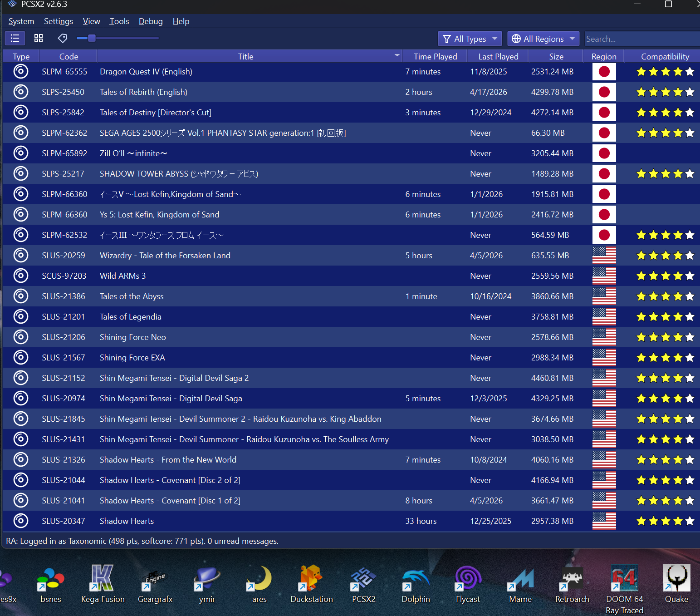This screenshot has height=616, width=700.
Task: Open the All Regions filter dropdown
Action: 543,39
